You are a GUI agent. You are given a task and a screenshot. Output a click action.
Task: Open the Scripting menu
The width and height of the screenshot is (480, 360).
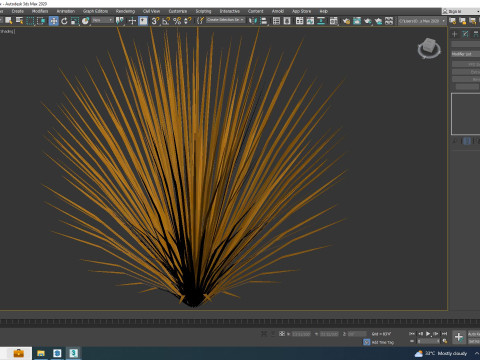203,11
